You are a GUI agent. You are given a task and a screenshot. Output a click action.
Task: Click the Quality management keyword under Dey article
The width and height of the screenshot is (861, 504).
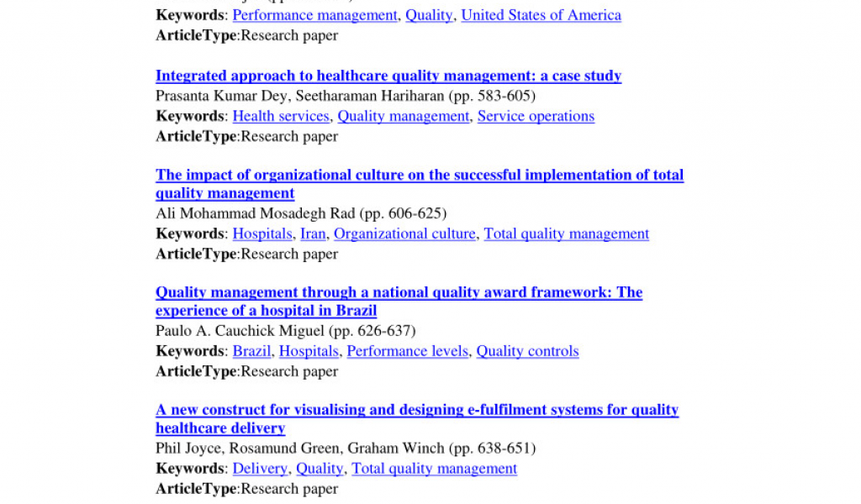coord(403,116)
